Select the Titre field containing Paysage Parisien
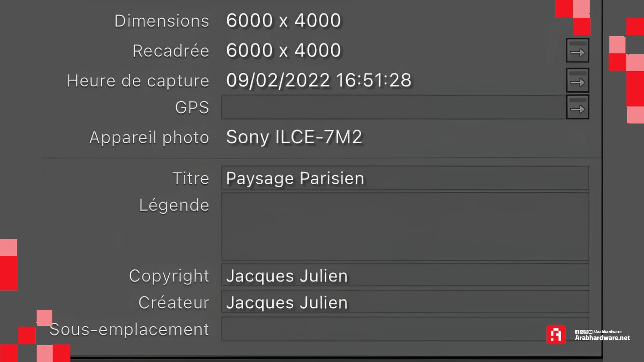Screen dimensions: 644x362 pos(405,178)
